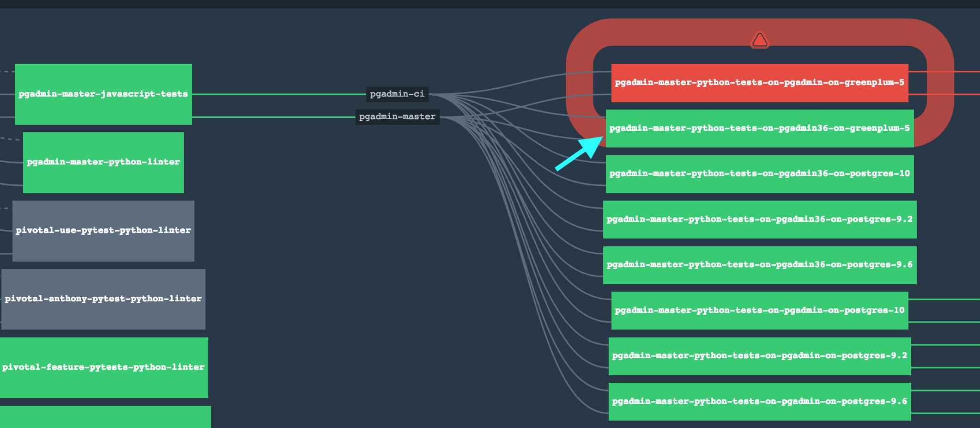
Task: Open failed job python-tests-on-pgadmin-on-greenplum-5
Action: pyautogui.click(x=760, y=83)
